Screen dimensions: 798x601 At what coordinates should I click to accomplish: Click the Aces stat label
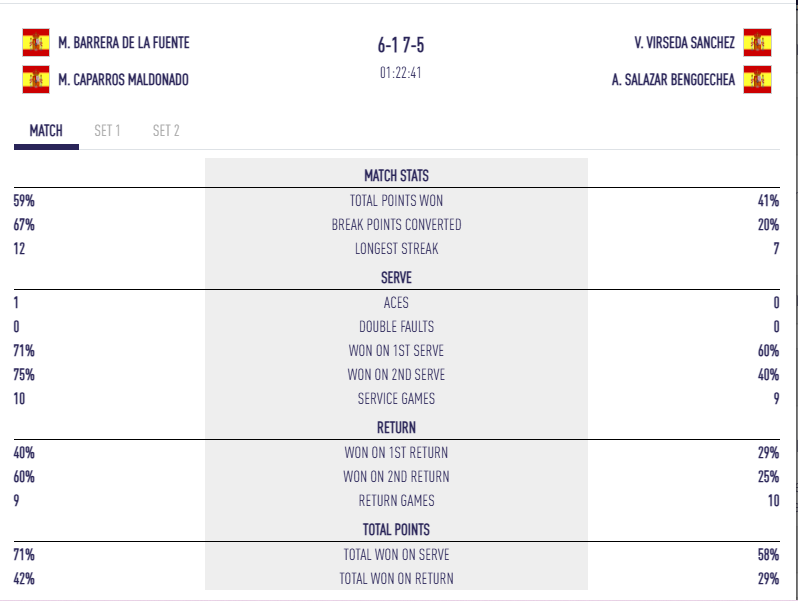pyautogui.click(x=396, y=302)
